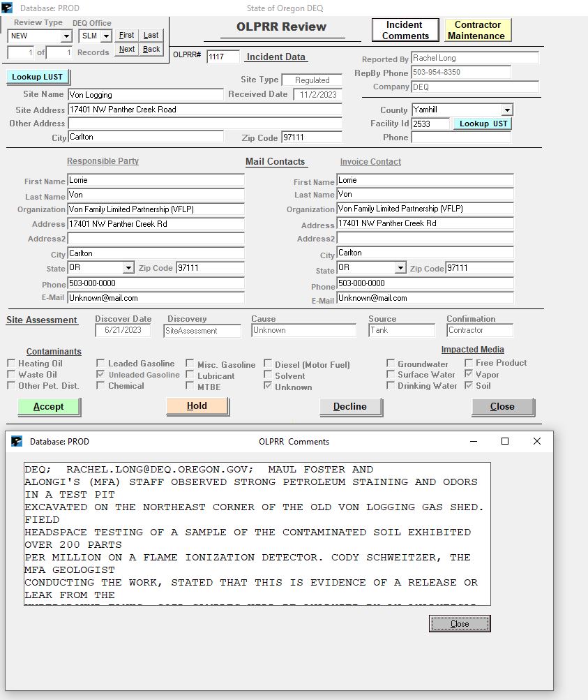Open the Review Type dropdown

pyautogui.click(x=66, y=36)
